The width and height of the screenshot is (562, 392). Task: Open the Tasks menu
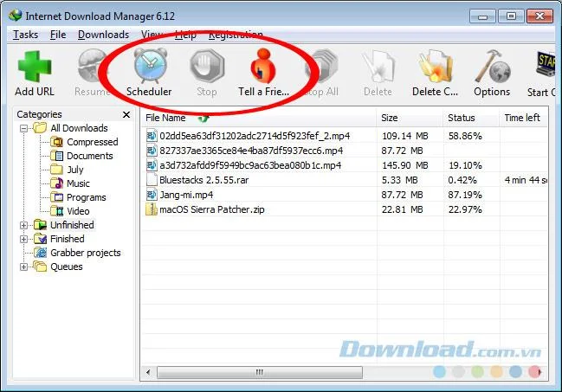tap(25, 35)
